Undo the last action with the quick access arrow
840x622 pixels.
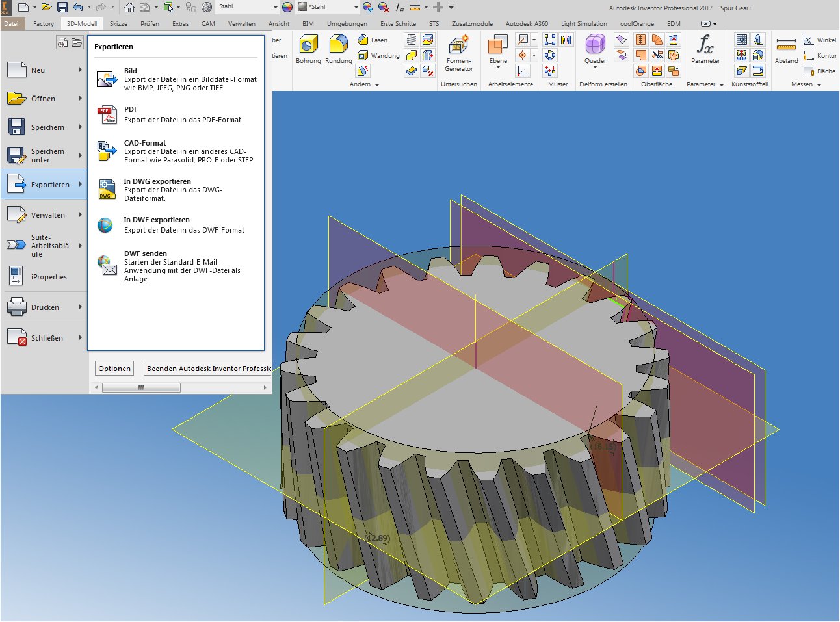tap(78, 7)
